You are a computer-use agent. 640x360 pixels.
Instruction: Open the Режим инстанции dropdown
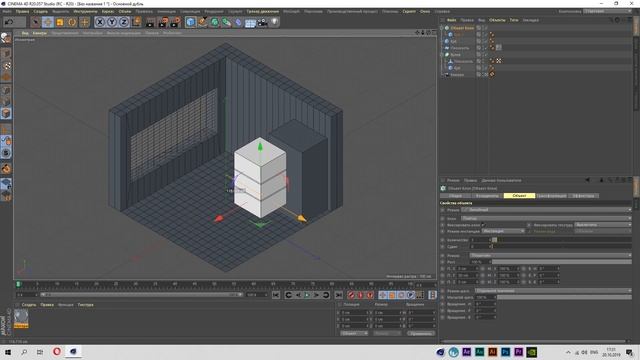click(503, 231)
